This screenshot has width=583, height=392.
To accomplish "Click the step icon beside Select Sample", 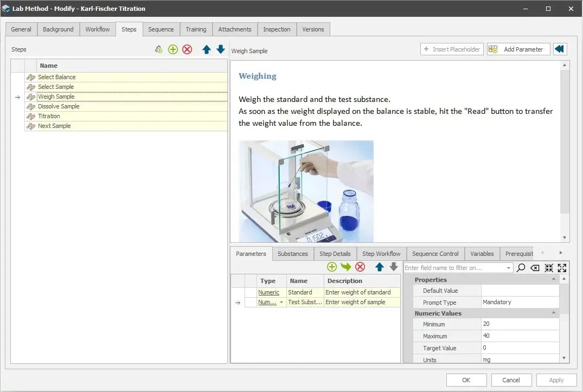I will coord(31,87).
